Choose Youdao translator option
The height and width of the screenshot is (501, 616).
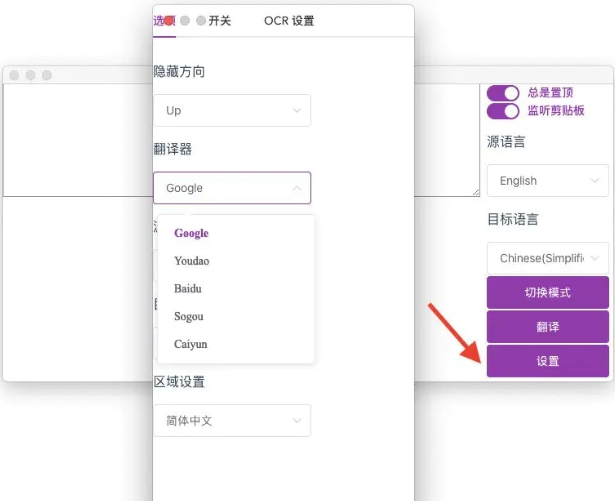[x=192, y=261]
